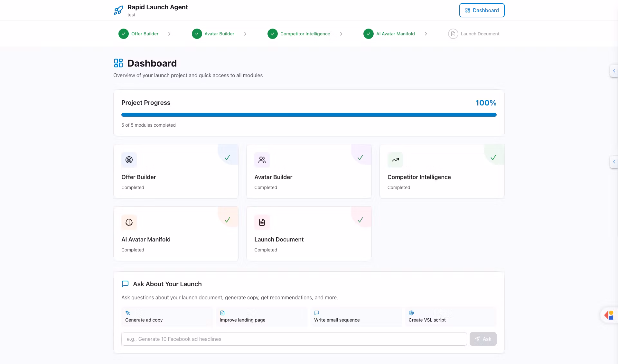Viewport: 618px width, 364px height.
Task: Click the Offer Builder step green checkmark
Action: 124,34
